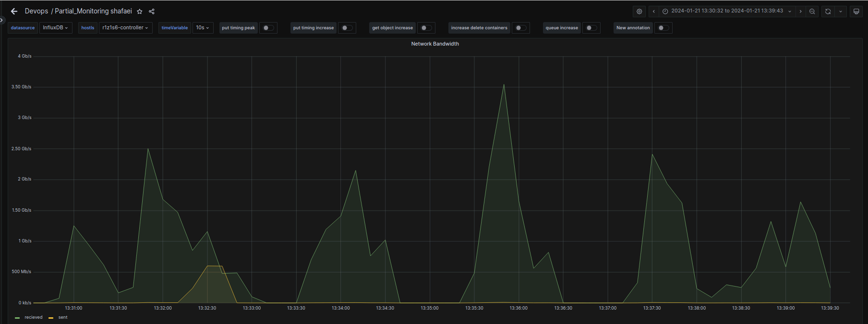Star the dashboard as favorite
Image resolution: width=868 pixels, height=324 pixels.
pyautogui.click(x=140, y=12)
